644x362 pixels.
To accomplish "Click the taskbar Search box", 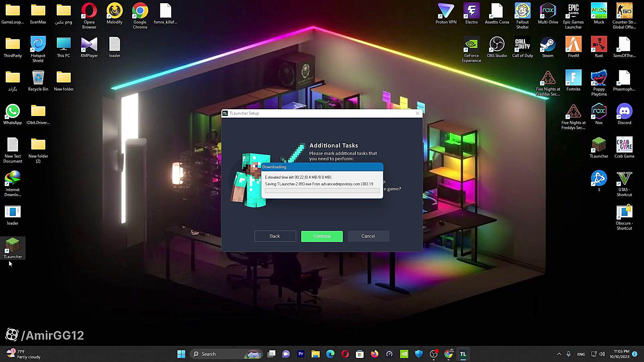I will 226,354.
